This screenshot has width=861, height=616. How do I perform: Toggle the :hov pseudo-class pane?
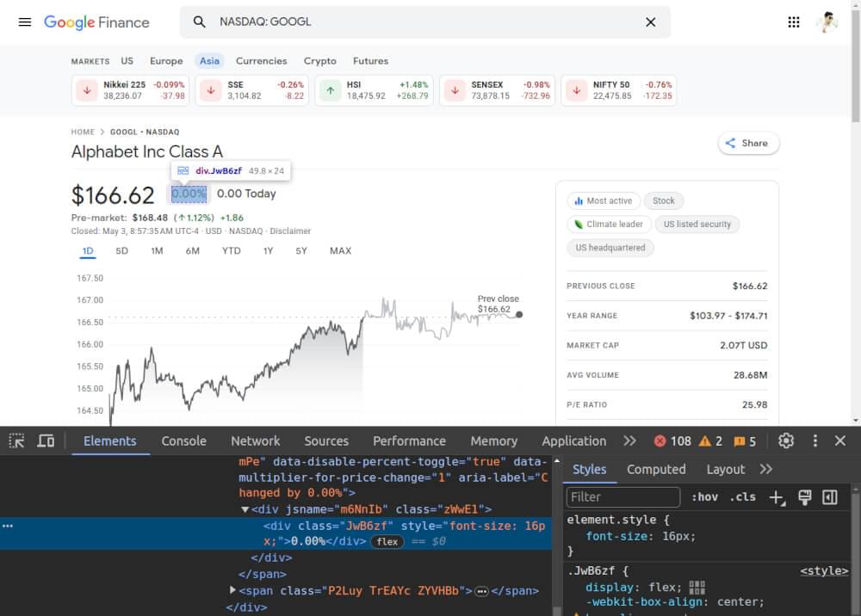point(705,497)
